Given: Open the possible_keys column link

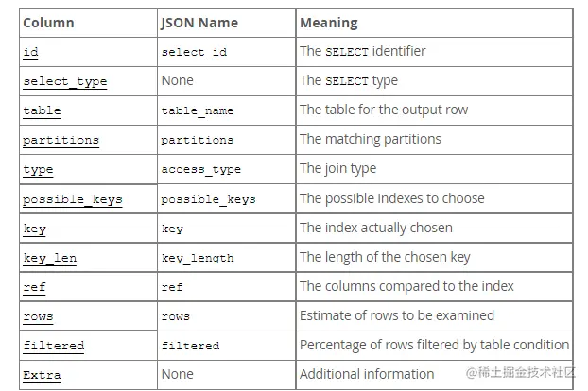Looking at the screenshot, I should coord(73,199).
